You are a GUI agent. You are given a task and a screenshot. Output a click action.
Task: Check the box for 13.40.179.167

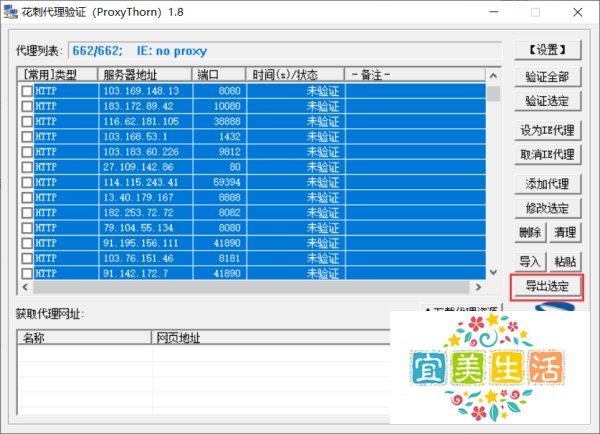(27, 197)
